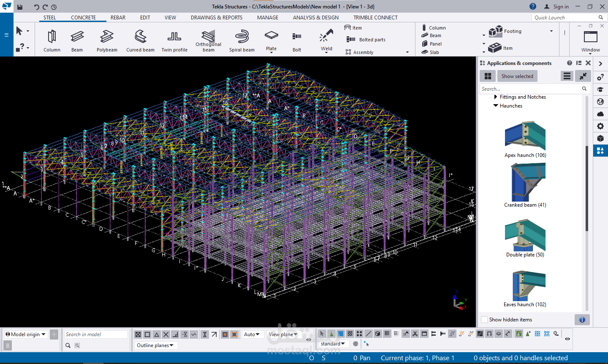
Task: Open the Outline planes dropdown
Action: 155,345
